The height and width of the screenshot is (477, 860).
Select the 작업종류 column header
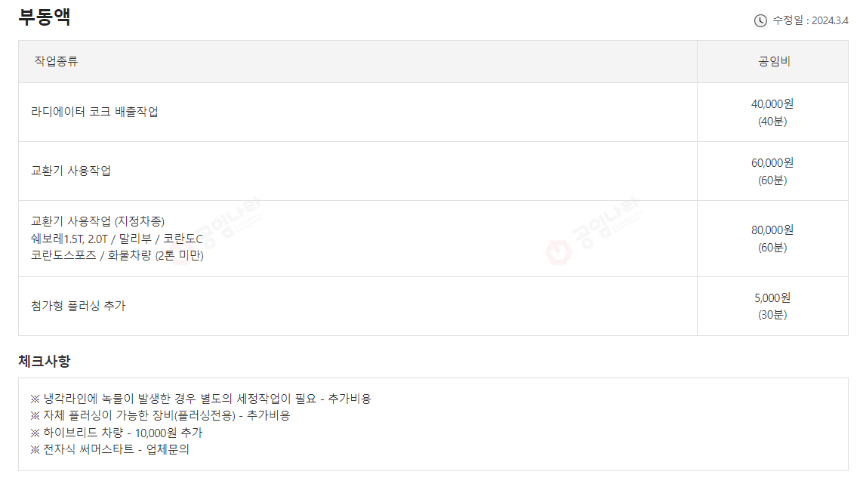[x=56, y=61]
